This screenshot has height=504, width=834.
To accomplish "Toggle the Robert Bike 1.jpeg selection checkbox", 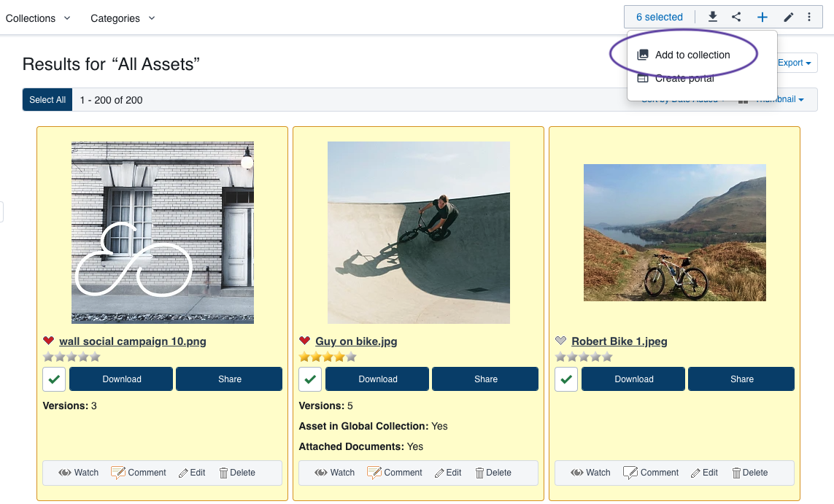I will point(565,379).
